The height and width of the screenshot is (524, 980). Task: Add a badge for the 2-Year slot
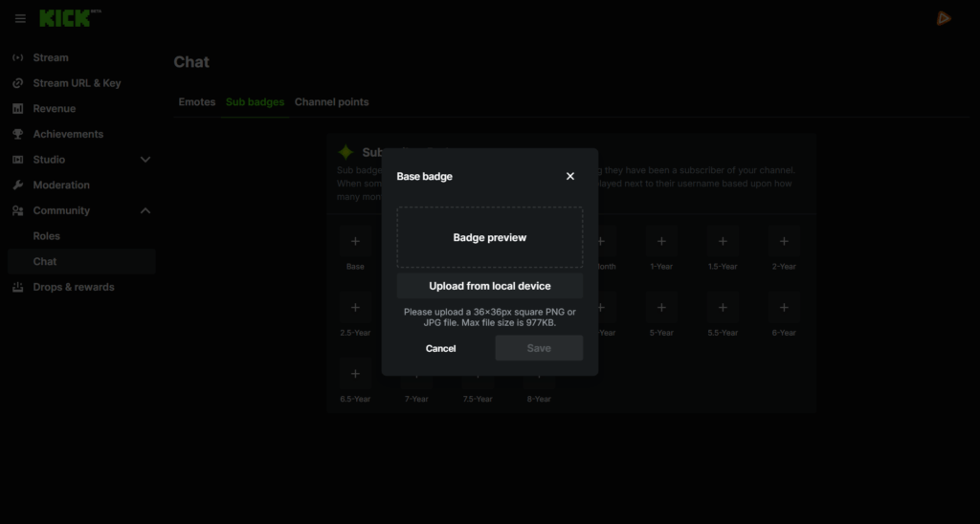click(784, 242)
